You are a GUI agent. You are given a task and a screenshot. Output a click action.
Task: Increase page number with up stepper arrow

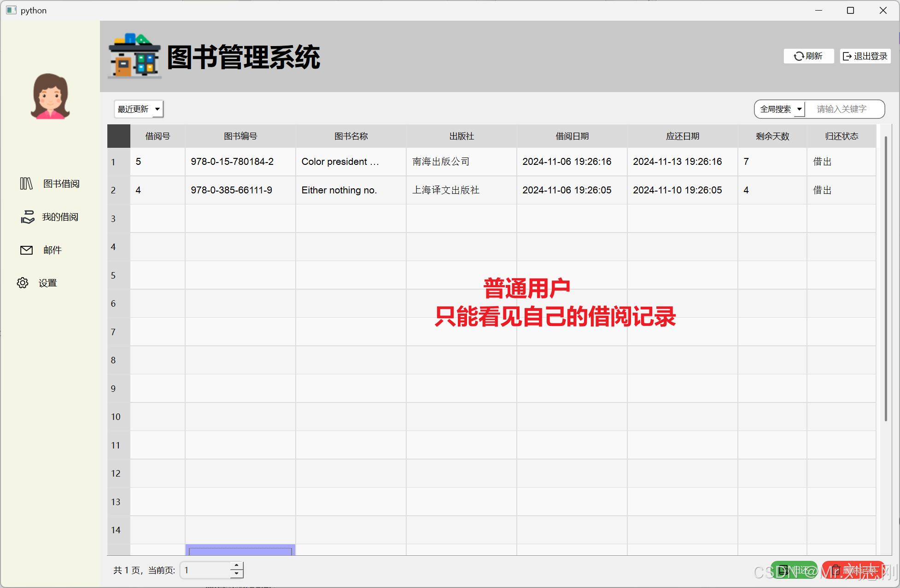(237, 566)
